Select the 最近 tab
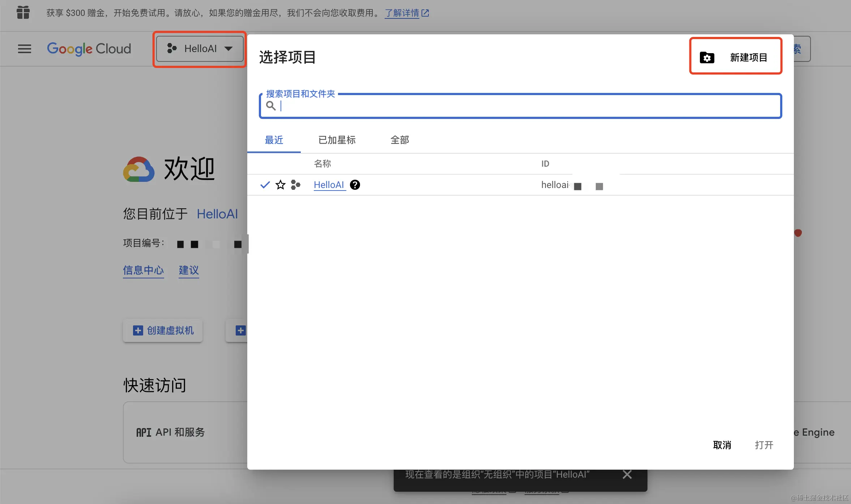This screenshot has height=504, width=851. click(x=274, y=140)
